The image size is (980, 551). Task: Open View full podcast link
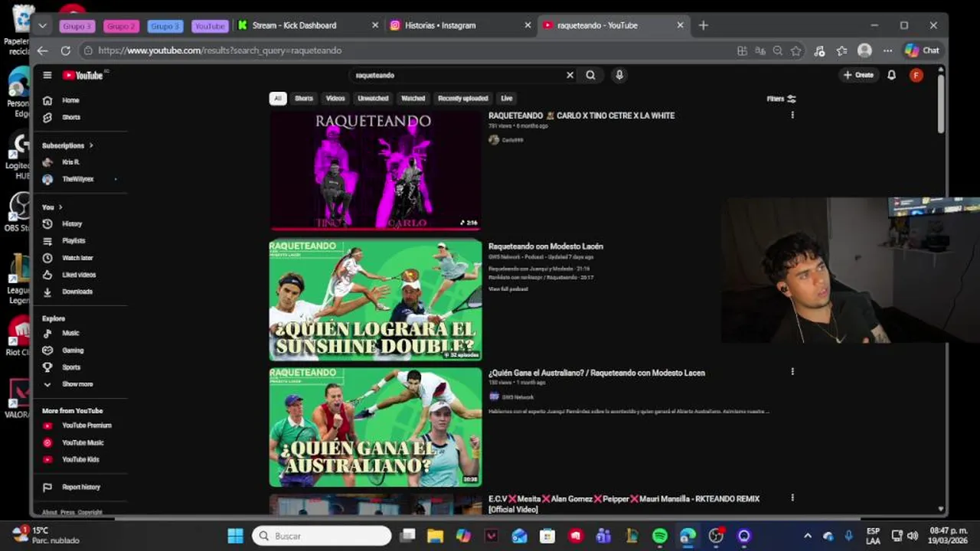click(x=508, y=289)
